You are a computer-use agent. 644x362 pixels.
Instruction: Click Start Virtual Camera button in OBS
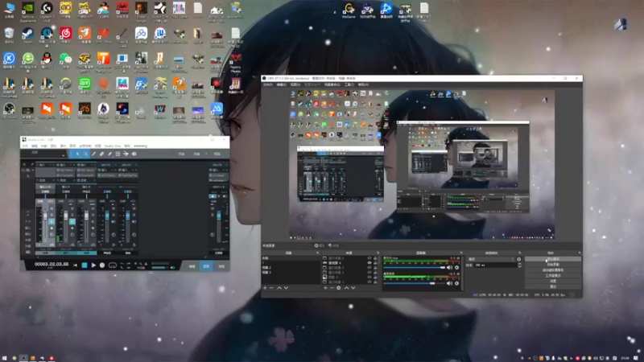(x=553, y=270)
